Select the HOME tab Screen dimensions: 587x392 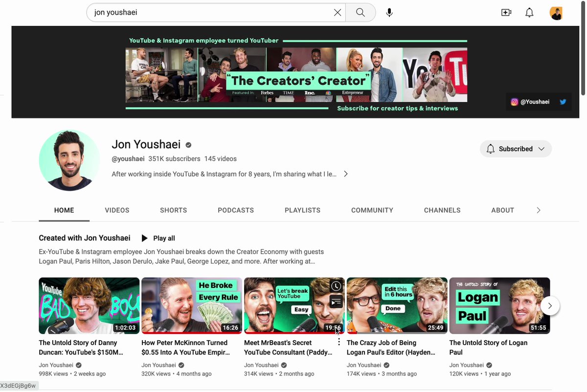point(64,210)
